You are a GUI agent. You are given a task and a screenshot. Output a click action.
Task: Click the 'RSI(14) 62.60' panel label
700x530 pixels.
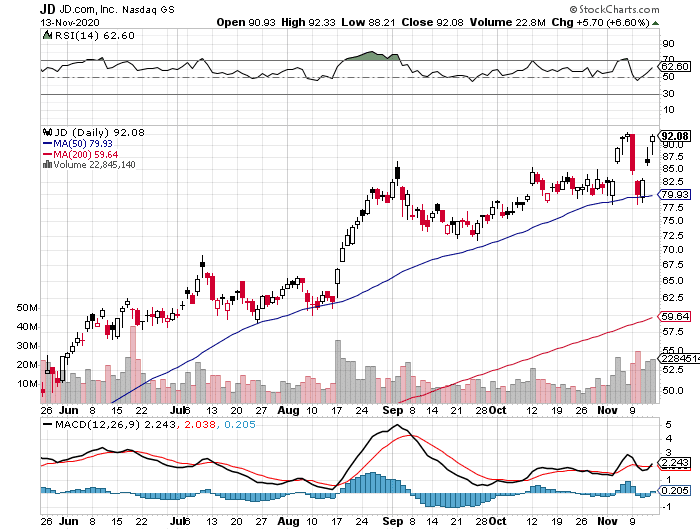[x=94, y=36]
